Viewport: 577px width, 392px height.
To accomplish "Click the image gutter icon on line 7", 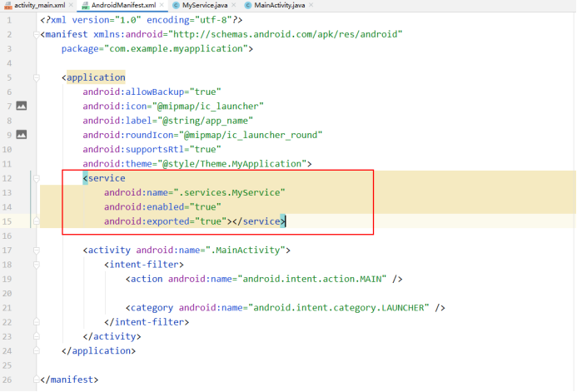I will (x=22, y=106).
